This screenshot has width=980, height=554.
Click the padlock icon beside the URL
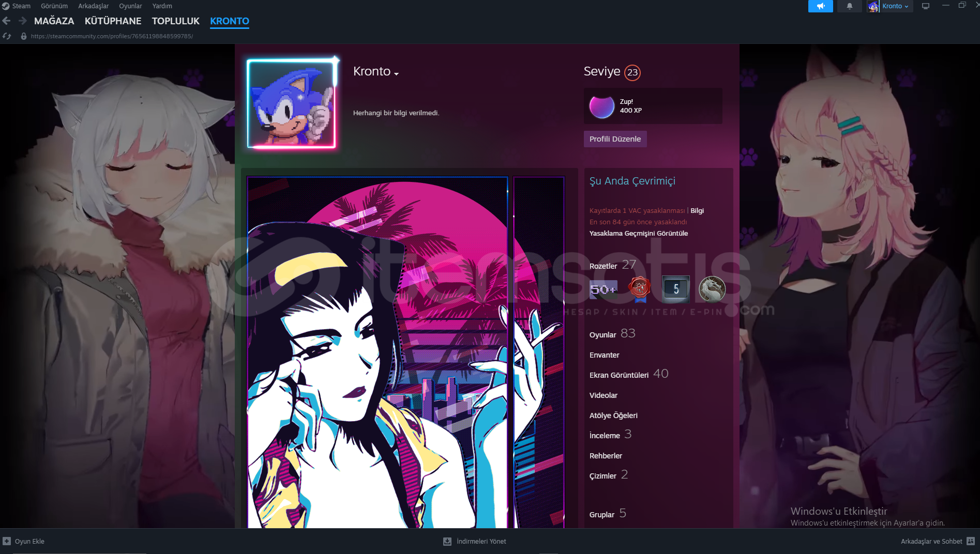(24, 36)
